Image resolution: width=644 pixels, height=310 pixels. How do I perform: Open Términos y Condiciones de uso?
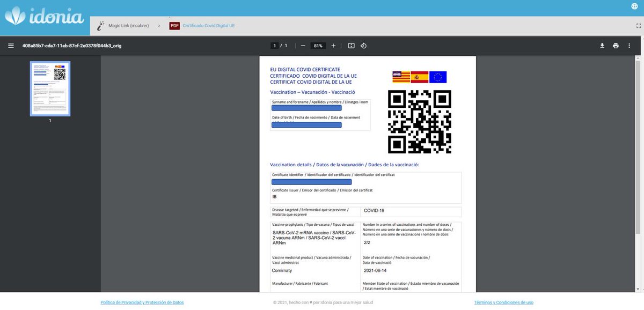coord(504,302)
